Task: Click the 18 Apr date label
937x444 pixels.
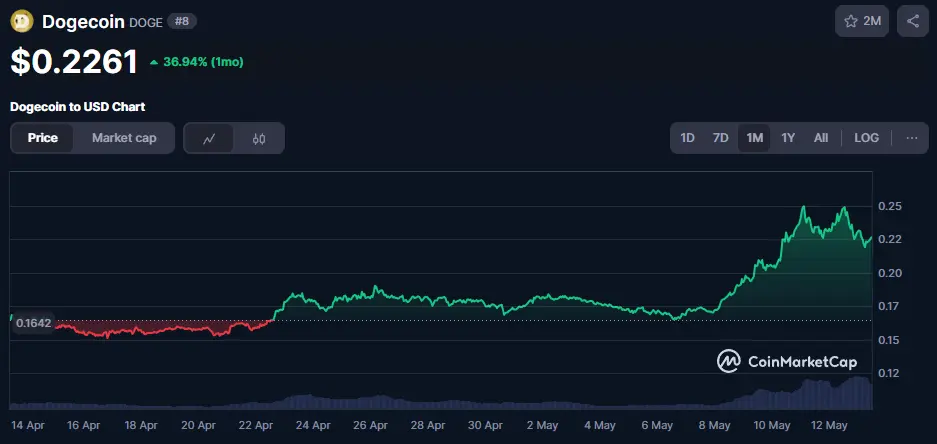Action: pyautogui.click(x=142, y=425)
